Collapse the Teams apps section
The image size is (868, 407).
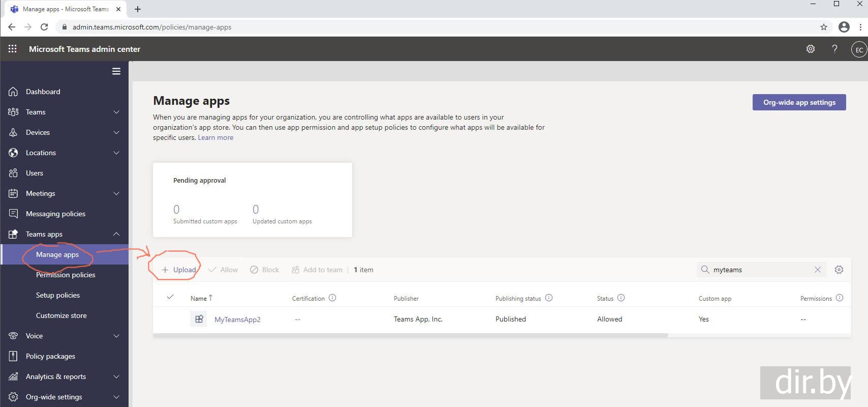point(116,234)
